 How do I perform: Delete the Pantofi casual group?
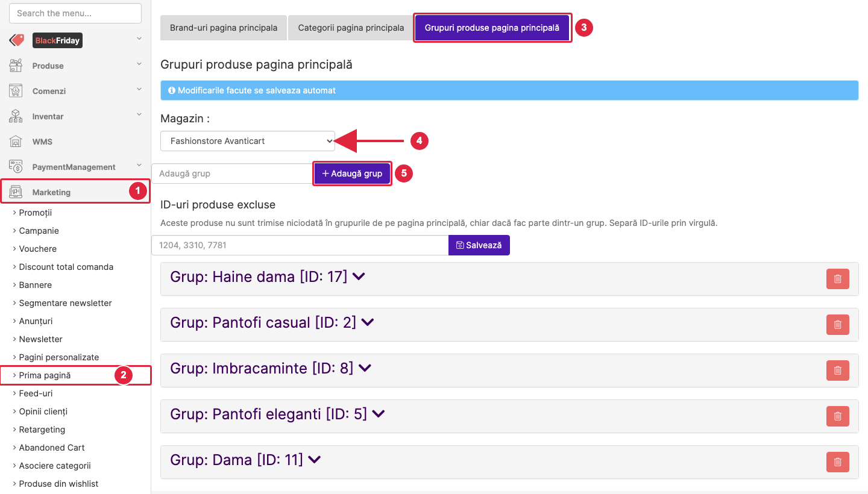coord(838,325)
